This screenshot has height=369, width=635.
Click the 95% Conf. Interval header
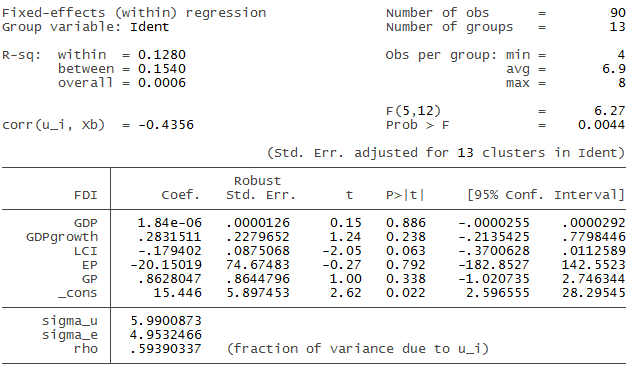click(x=546, y=195)
